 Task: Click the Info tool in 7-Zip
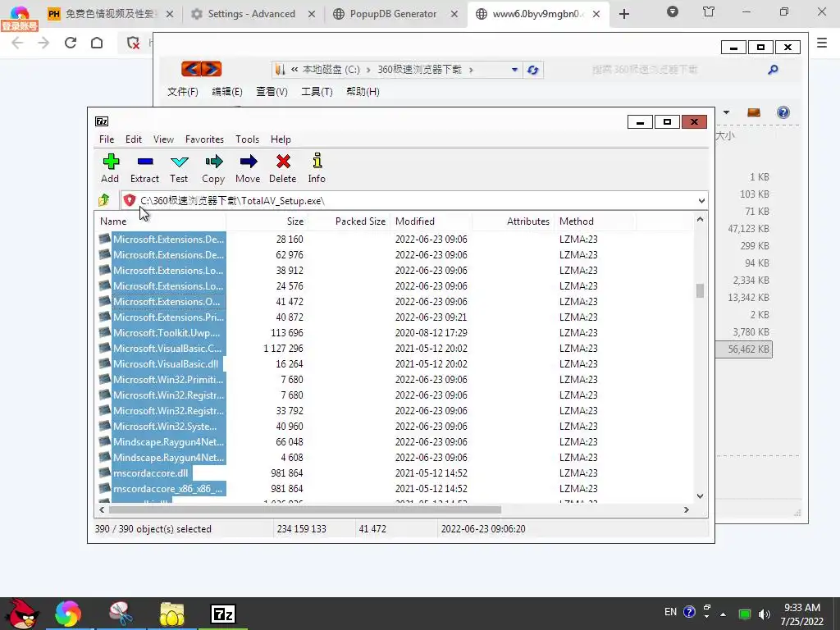tap(317, 169)
